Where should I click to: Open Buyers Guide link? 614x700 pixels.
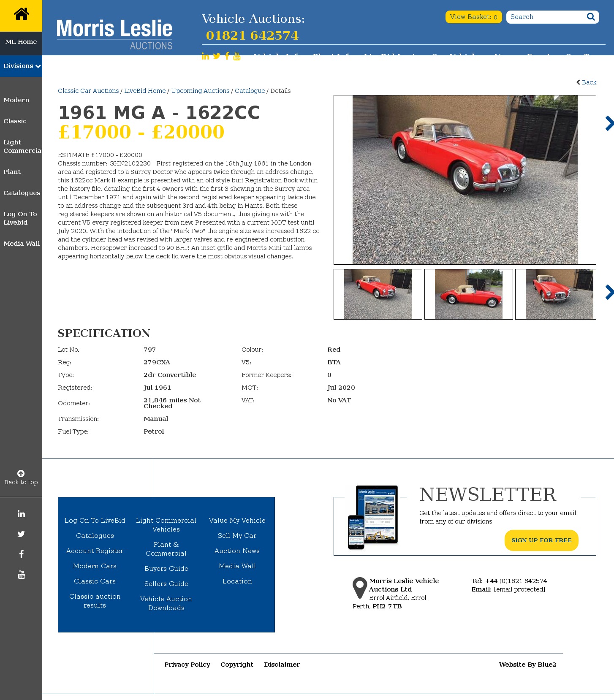[166, 569]
